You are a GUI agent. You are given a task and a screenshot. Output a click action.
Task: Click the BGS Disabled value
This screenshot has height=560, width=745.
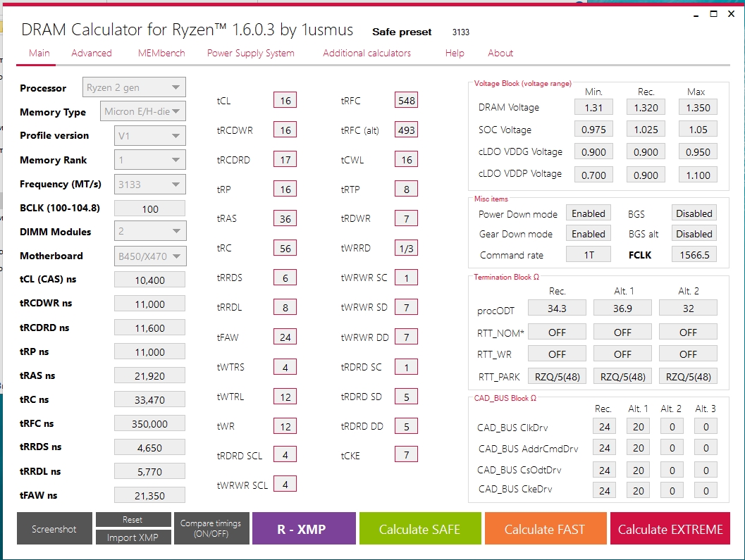[694, 213]
